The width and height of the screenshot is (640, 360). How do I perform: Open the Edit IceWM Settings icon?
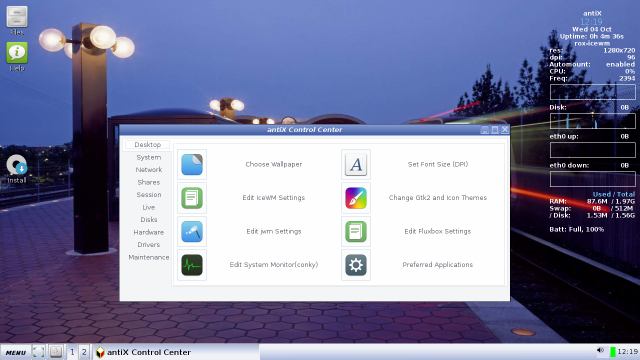point(192,198)
